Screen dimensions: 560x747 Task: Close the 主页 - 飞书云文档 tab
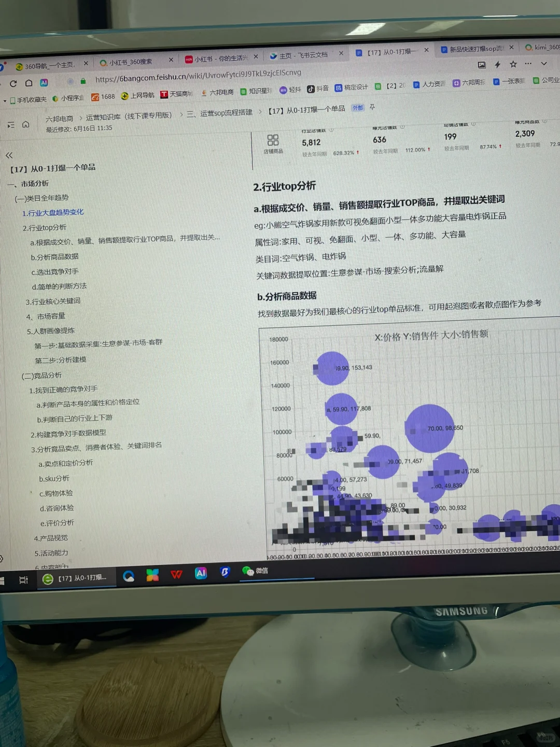(x=341, y=53)
